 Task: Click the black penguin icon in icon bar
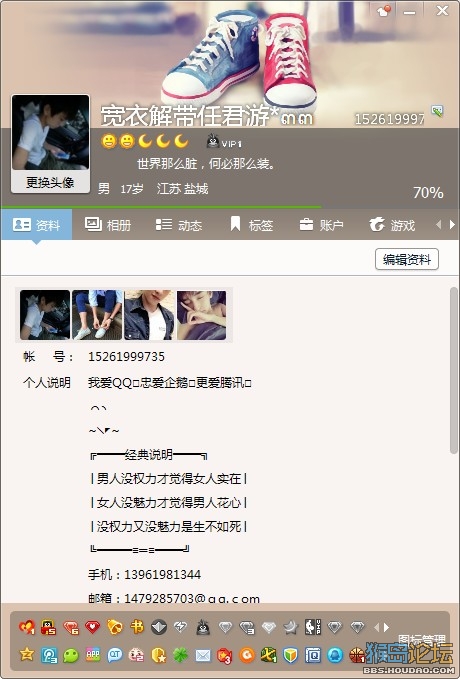(203, 627)
